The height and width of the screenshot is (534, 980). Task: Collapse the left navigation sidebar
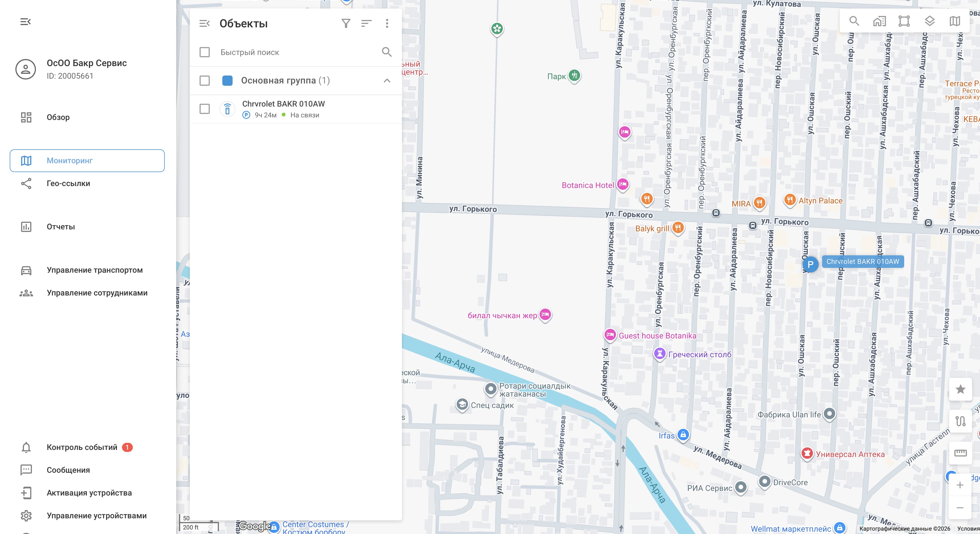(x=25, y=21)
